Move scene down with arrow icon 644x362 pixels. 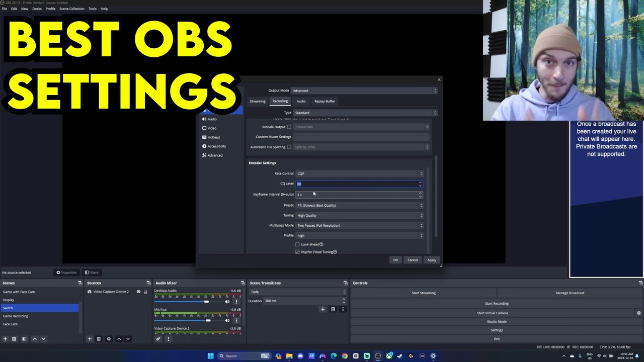pyautogui.click(x=43, y=339)
